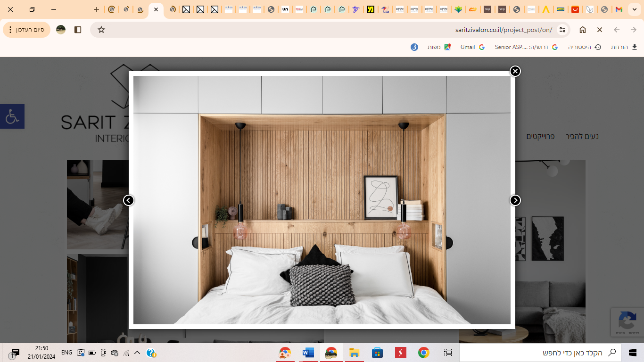Go to the previous lightbox image
Screen dimensions: 644x362
(129, 200)
